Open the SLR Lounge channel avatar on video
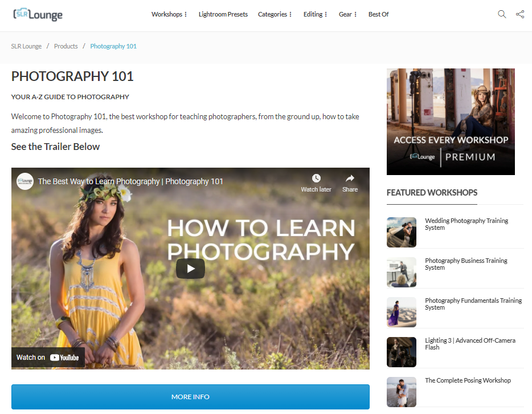Screen dimensions: 532x414 [25, 181]
